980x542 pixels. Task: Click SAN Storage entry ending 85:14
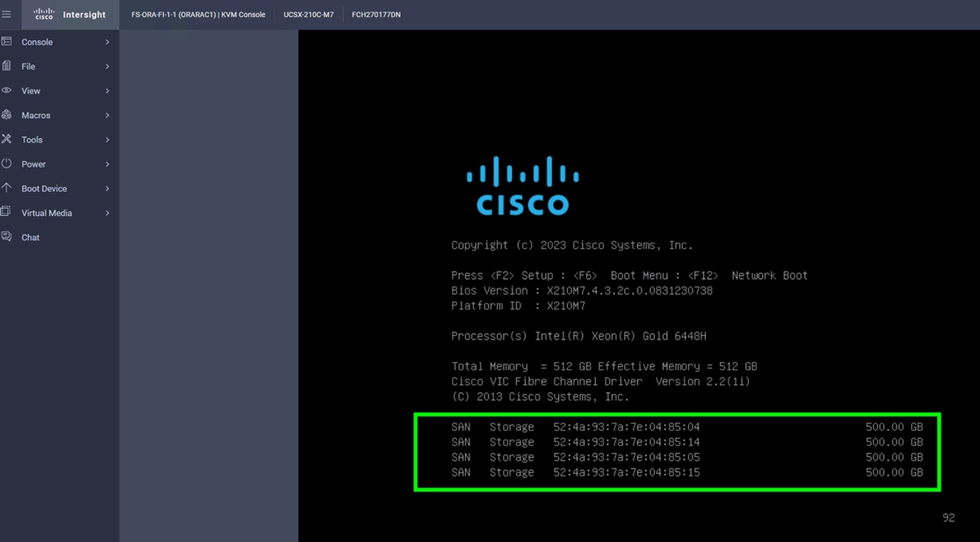pos(687,442)
